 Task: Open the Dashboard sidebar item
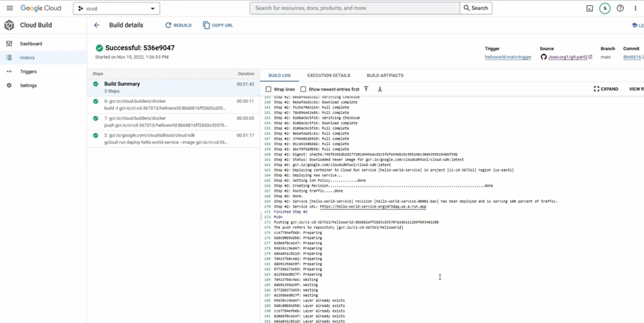tap(31, 44)
